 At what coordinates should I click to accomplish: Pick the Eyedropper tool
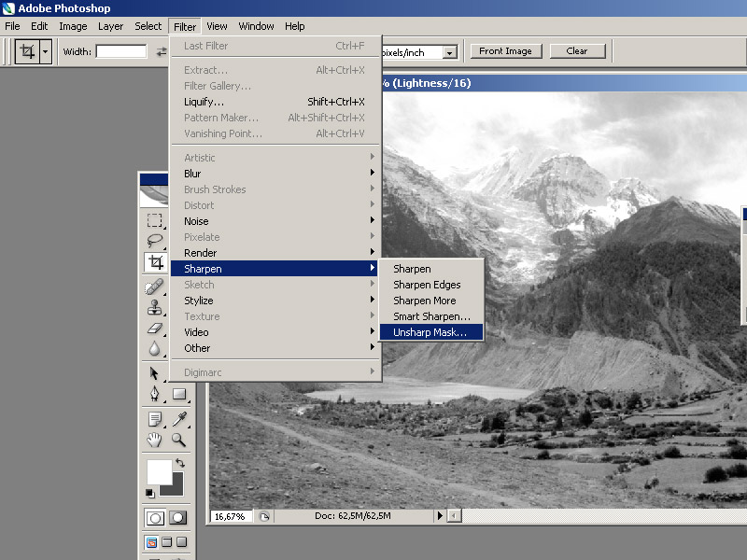pos(178,419)
